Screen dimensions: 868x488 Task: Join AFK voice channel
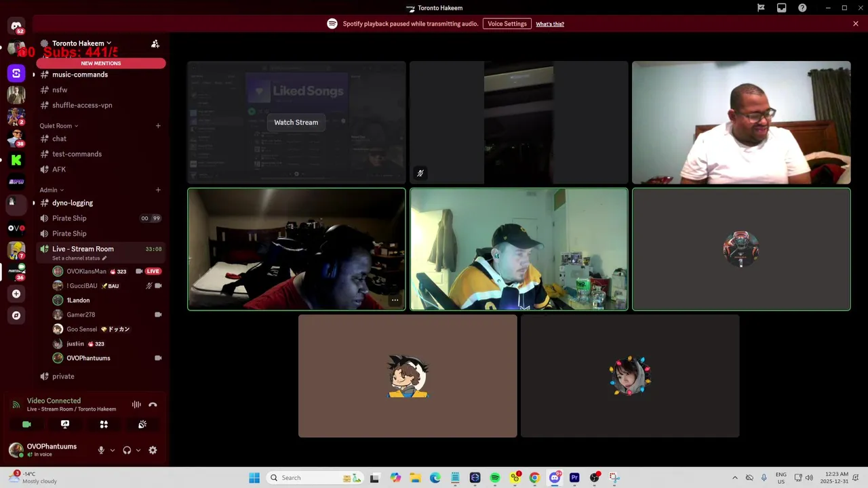tap(100, 169)
